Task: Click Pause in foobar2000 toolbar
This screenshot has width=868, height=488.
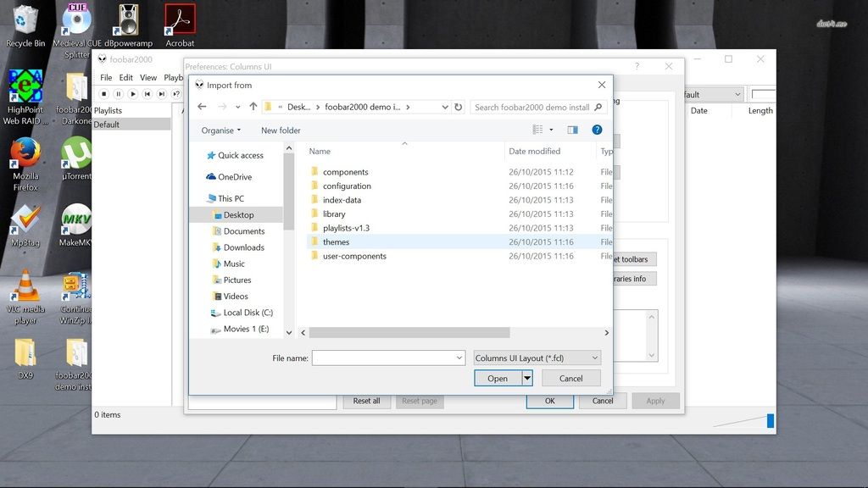Action: (118, 94)
